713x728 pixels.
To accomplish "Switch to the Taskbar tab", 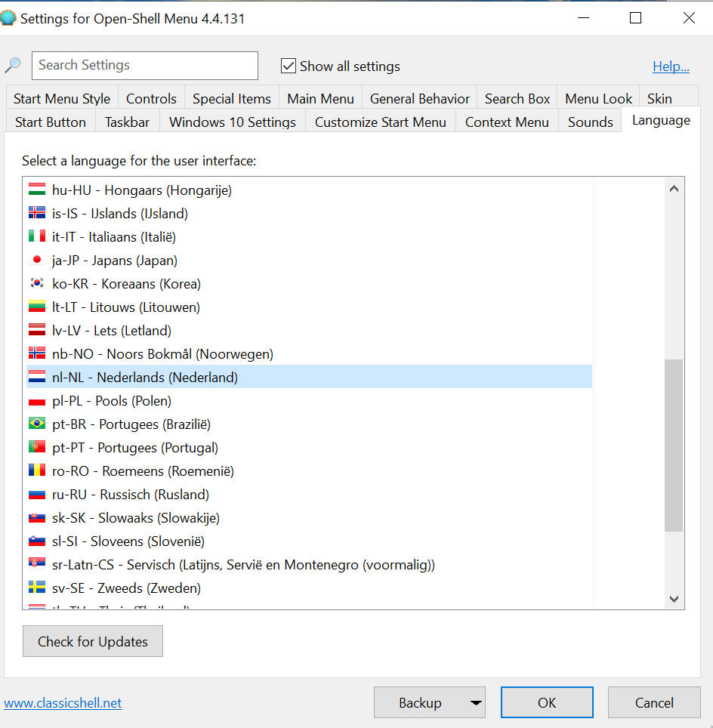I will pos(128,122).
